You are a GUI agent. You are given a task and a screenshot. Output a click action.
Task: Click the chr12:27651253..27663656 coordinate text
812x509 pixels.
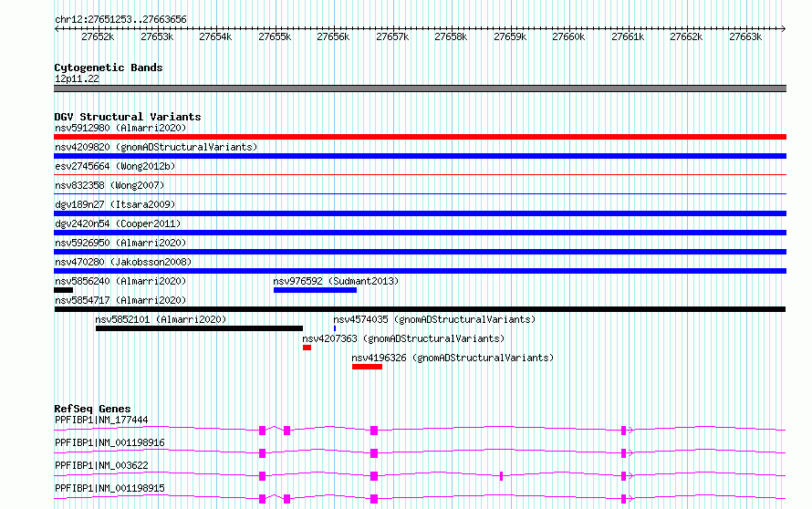[x=120, y=20]
